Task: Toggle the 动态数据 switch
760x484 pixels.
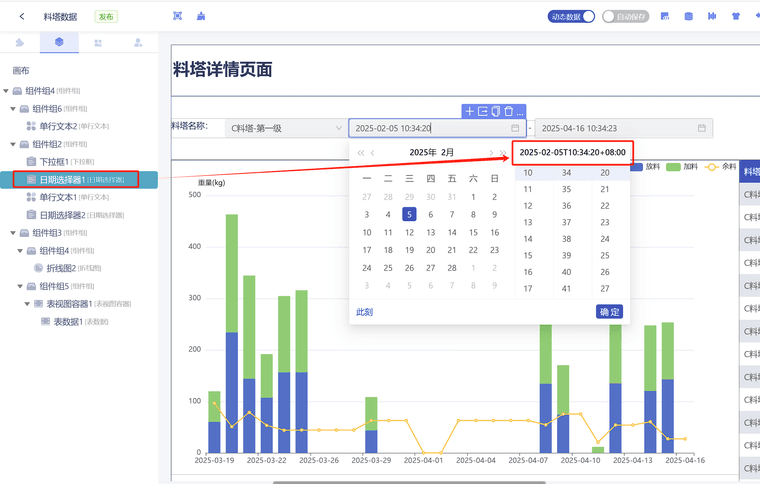Action: point(571,16)
